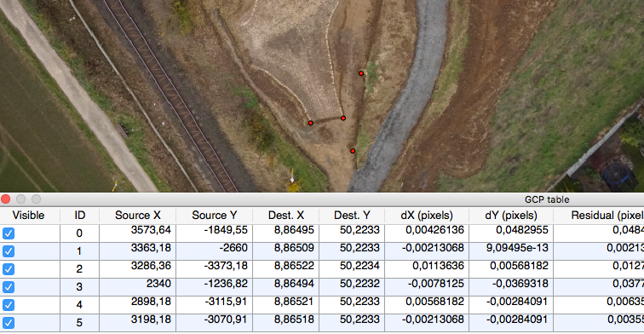Select Dest. X cell 8,86521
644x334 pixels.
coord(286,304)
